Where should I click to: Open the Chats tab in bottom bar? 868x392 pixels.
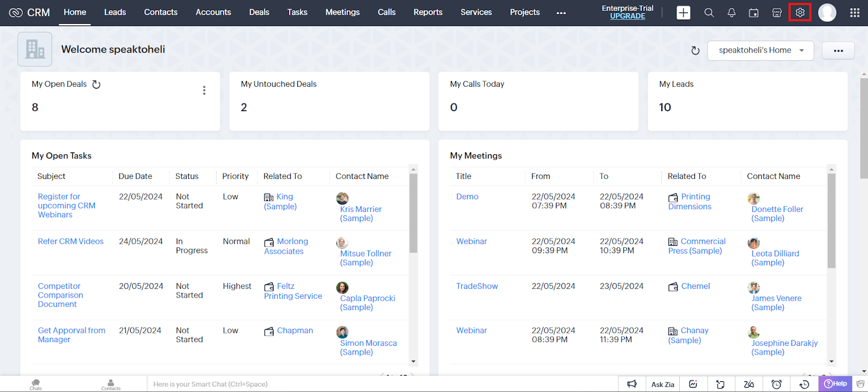(x=36, y=384)
